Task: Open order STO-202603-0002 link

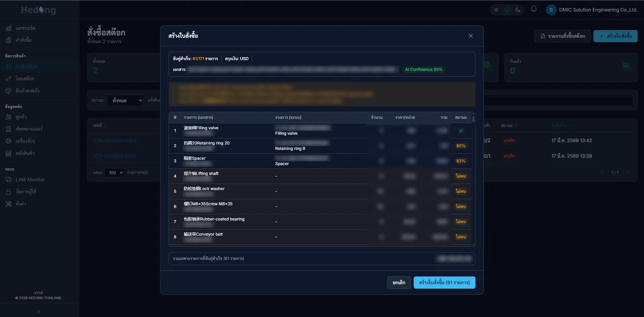Action: tap(115, 140)
